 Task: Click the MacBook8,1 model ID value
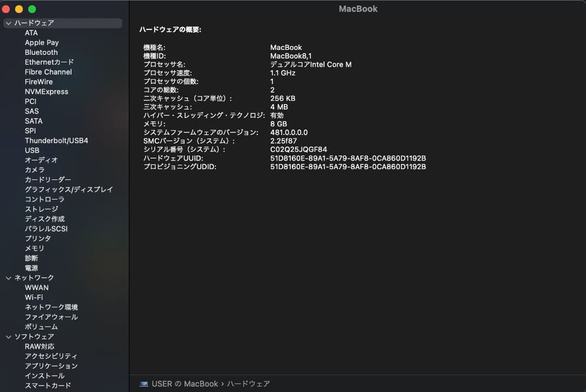pos(291,56)
